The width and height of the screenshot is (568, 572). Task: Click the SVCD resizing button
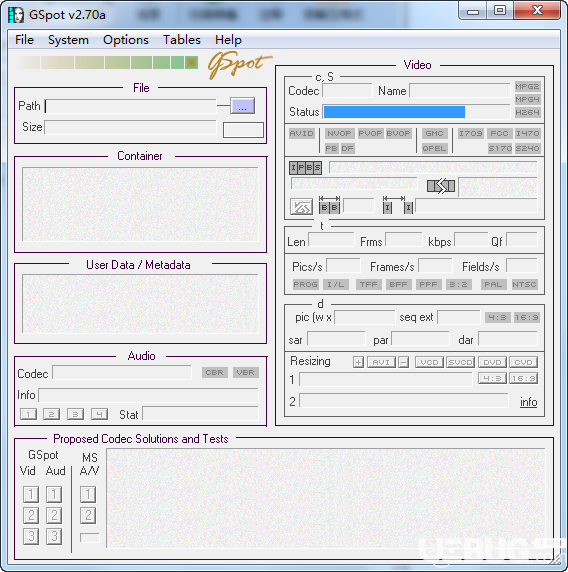tap(460, 362)
